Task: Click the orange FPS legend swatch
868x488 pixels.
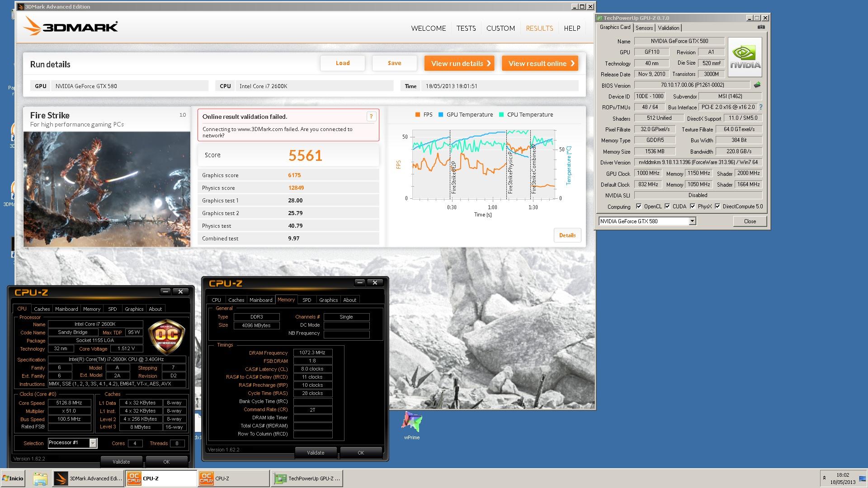Action: [x=418, y=115]
